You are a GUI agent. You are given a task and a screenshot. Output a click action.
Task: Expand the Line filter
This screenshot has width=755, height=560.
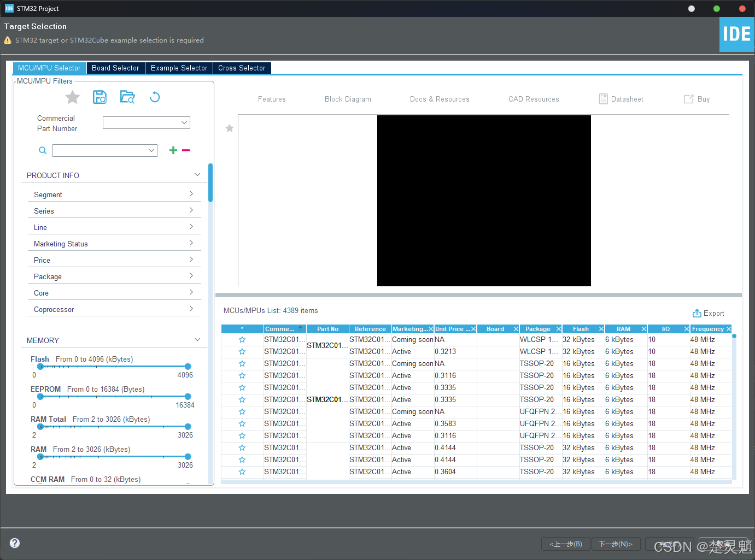click(x=191, y=227)
